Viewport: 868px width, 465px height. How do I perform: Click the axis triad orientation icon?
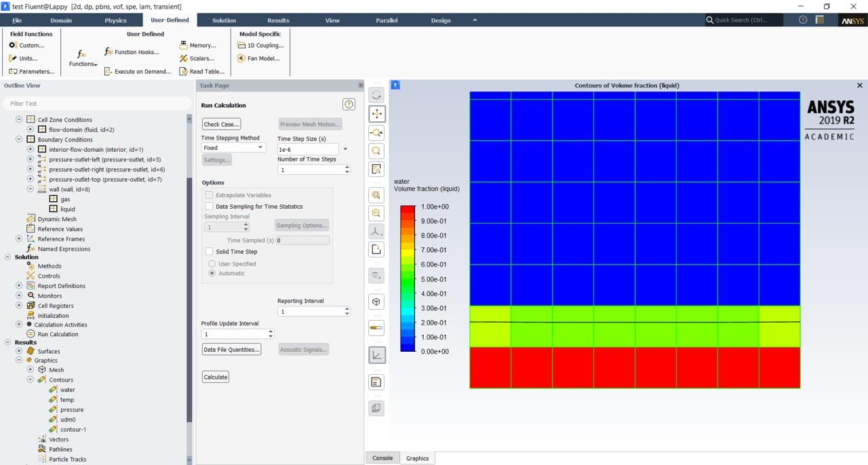pyautogui.click(x=376, y=232)
